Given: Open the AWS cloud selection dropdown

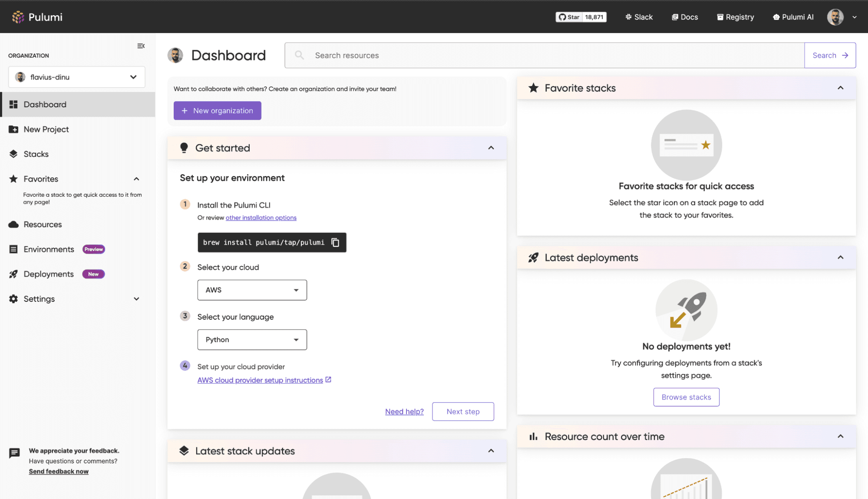Looking at the screenshot, I should coord(252,290).
